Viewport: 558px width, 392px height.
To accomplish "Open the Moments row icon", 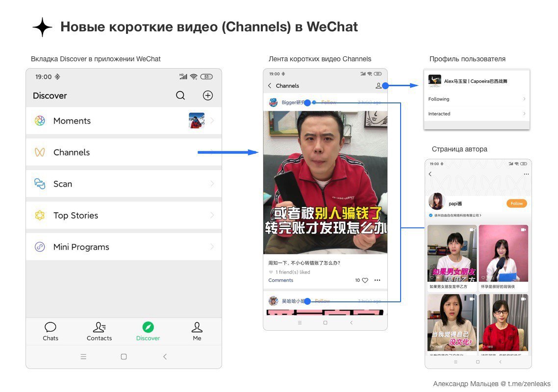I will point(40,121).
